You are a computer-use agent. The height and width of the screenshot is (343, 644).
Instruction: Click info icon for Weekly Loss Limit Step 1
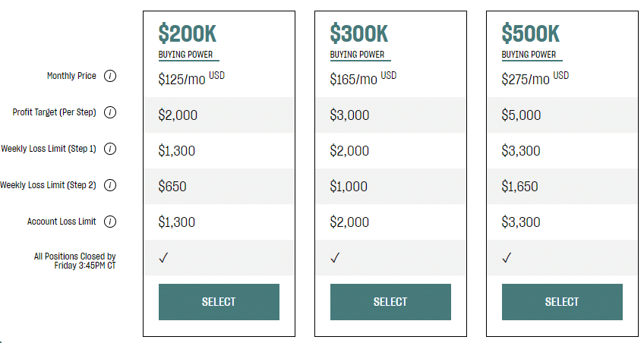tap(109, 149)
